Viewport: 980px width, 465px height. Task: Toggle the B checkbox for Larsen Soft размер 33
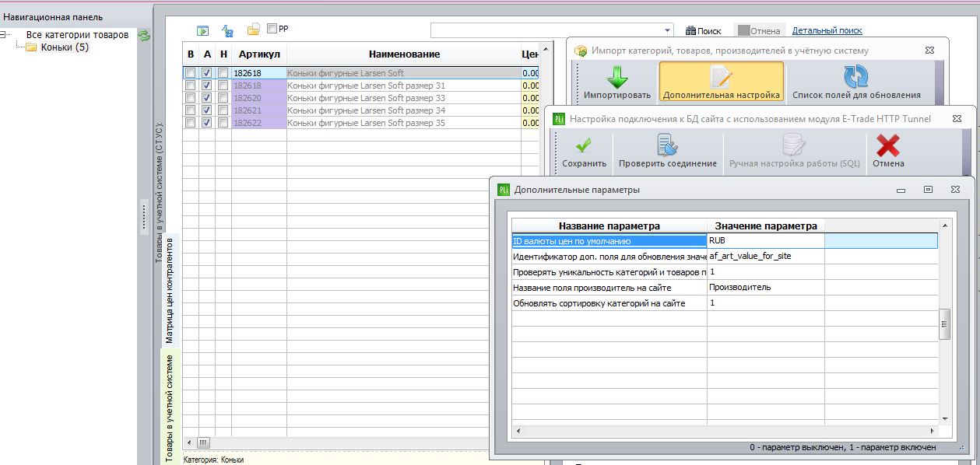point(190,98)
